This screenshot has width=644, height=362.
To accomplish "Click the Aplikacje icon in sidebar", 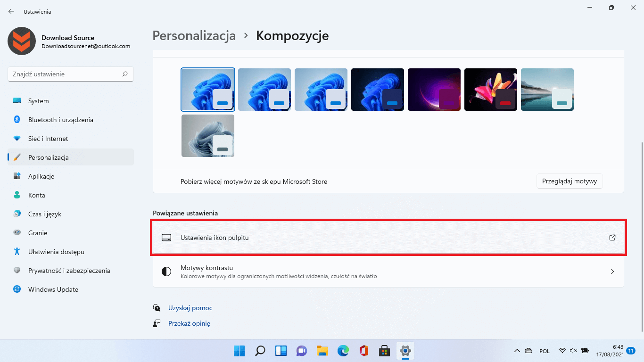I will (17, 176).
